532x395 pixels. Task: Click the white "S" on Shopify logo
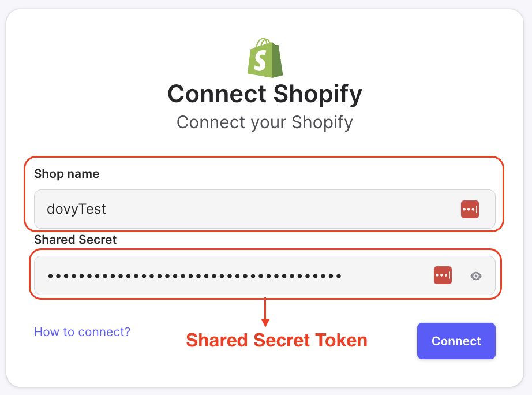tap(262, 59)
